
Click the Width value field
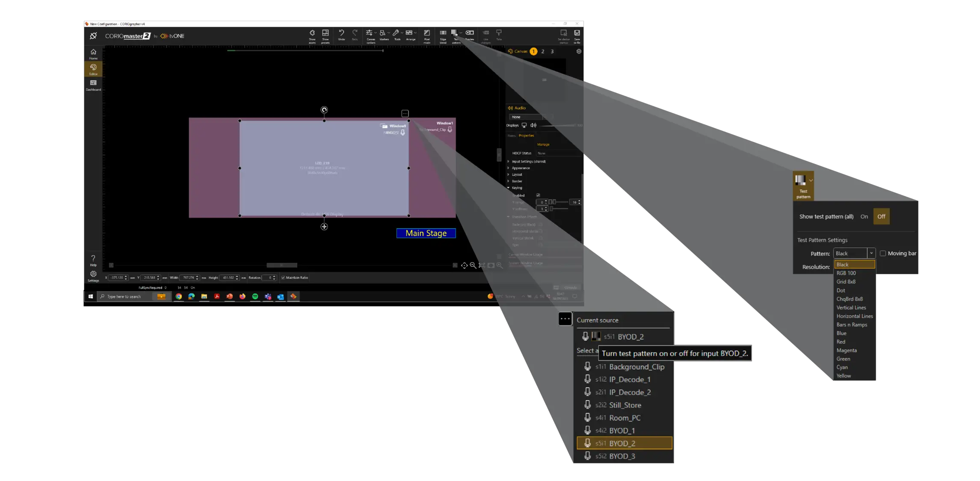pos(189,277)
